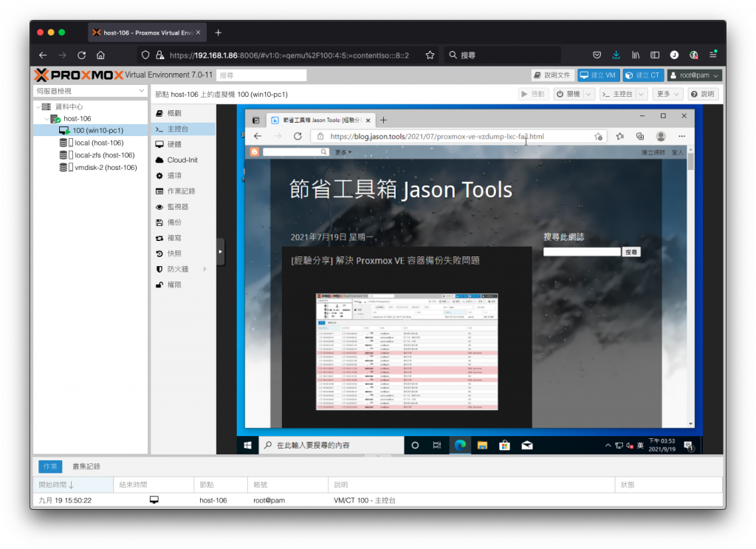Open Edge icon on Windows taskbar

pyautogui.click(x=460, y=446)
